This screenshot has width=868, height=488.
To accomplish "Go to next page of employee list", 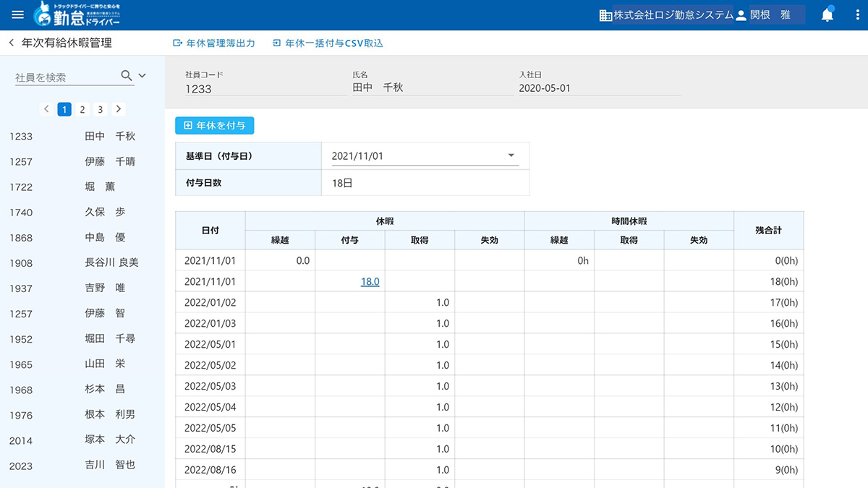I will point(119,109).
